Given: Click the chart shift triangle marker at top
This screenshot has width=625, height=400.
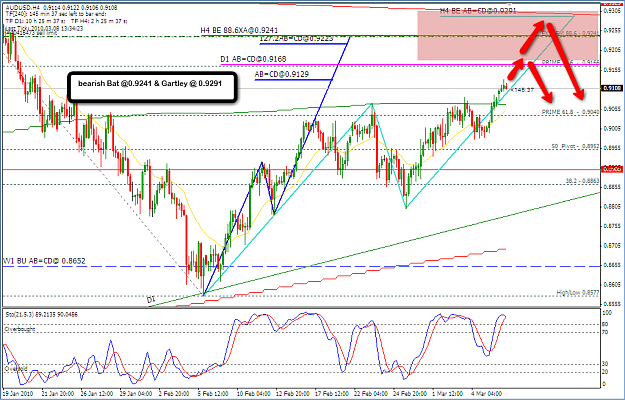Looking at the screenshot, I should pos(509,4).
